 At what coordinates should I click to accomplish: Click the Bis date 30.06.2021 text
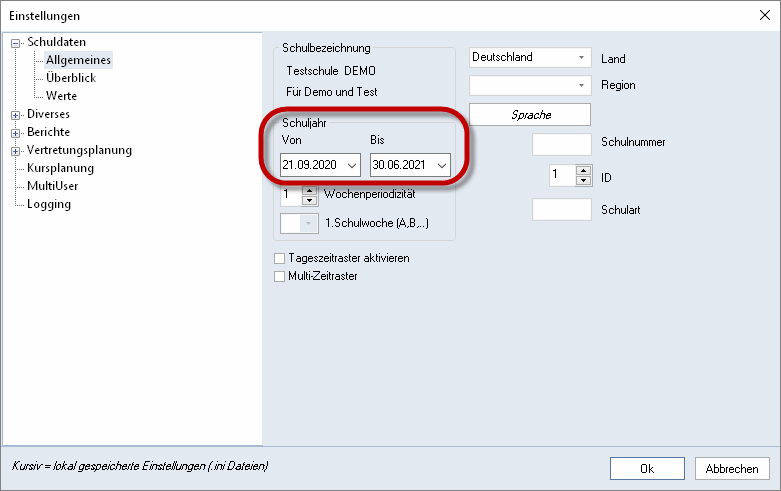click(x=399, y=165)
